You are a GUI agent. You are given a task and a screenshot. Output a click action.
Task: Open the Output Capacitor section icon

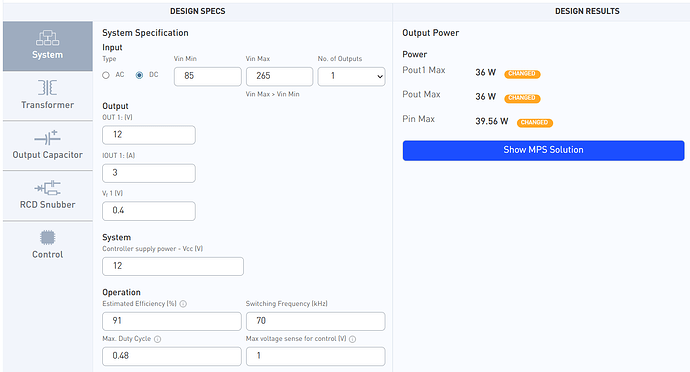[48, 138]
